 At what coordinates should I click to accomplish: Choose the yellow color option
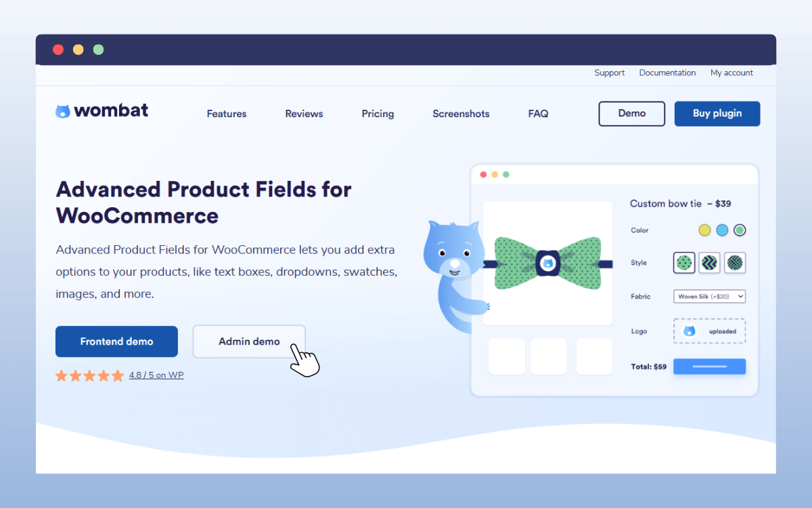click(704, 230)
